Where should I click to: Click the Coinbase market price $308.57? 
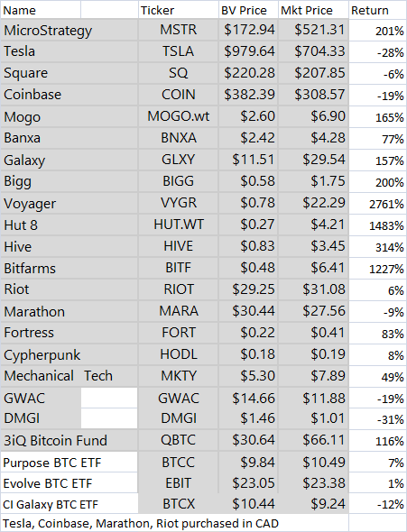click(x=314, y=95)
